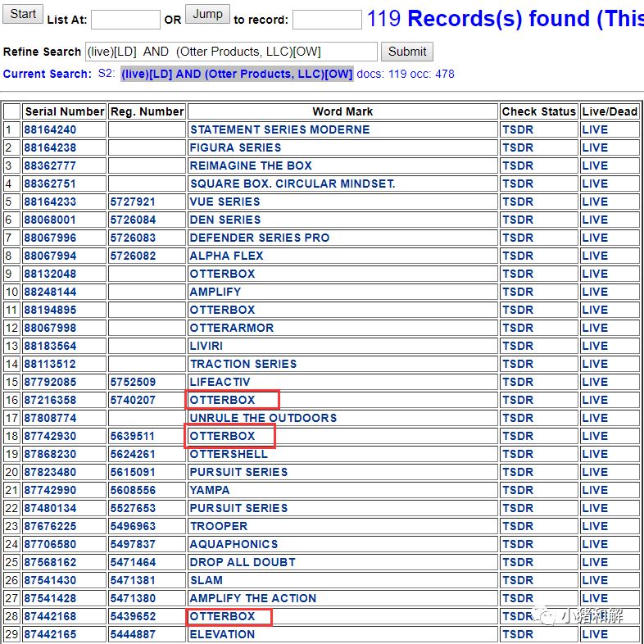Screen dimensions: 644x644
Task: Click the S2 search label
Action: click(107, 74)
